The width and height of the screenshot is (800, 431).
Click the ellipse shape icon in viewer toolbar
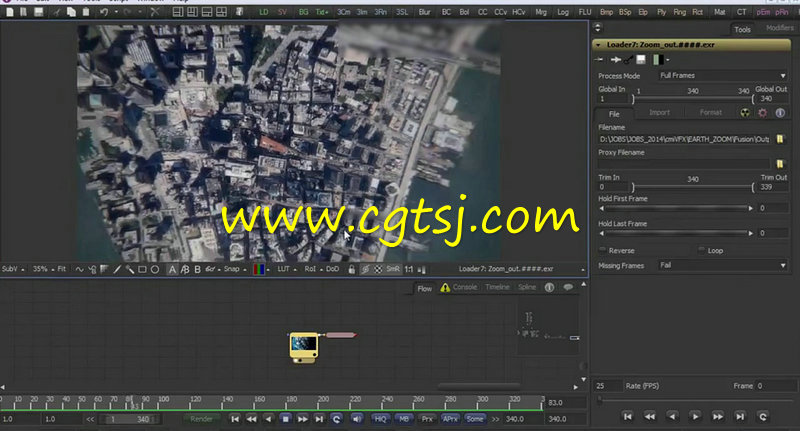pos(155,269)
